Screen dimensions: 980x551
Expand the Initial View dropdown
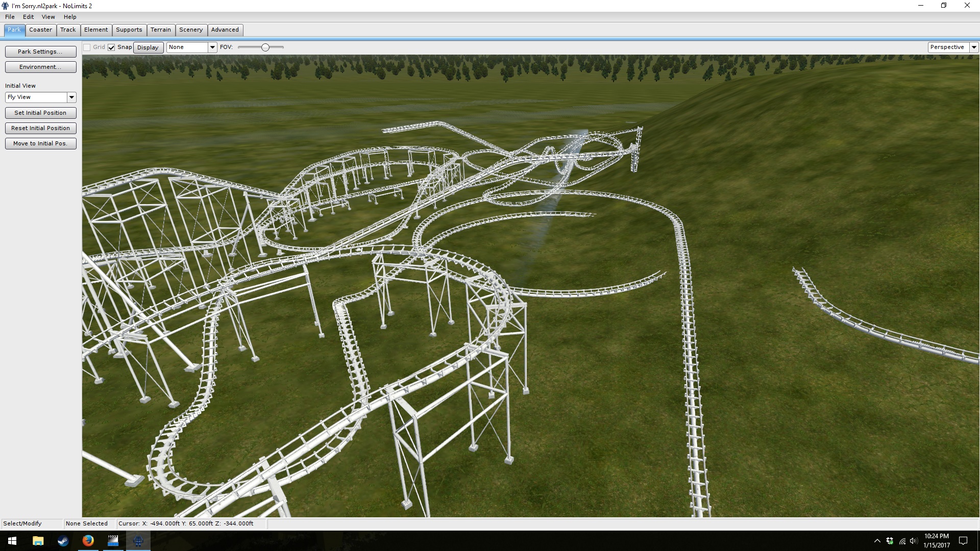71,97
